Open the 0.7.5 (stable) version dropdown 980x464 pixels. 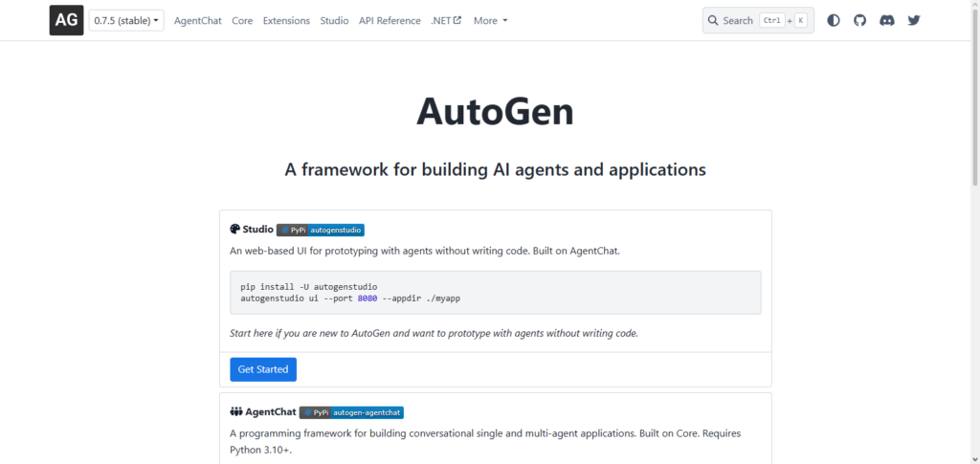click(x=126, y=21)
